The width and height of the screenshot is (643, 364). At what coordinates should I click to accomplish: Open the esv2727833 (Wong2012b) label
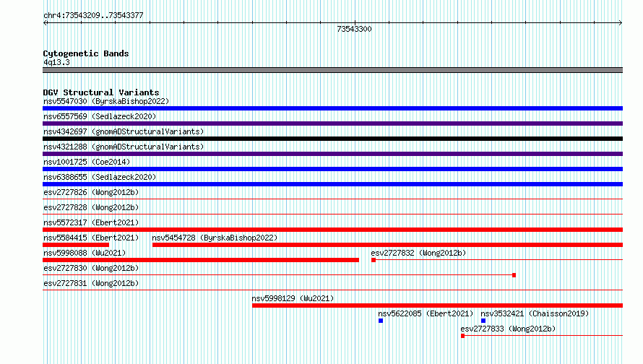508,329
